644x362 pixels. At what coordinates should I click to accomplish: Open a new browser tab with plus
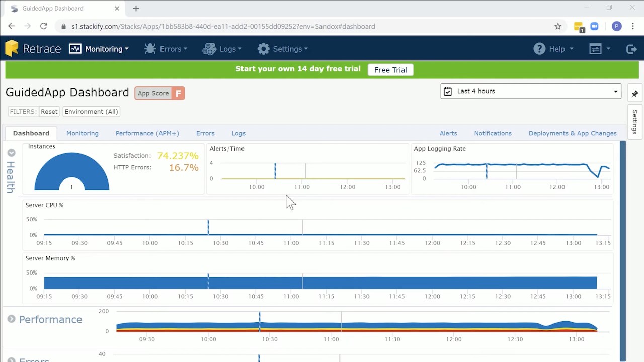point(136,8)
